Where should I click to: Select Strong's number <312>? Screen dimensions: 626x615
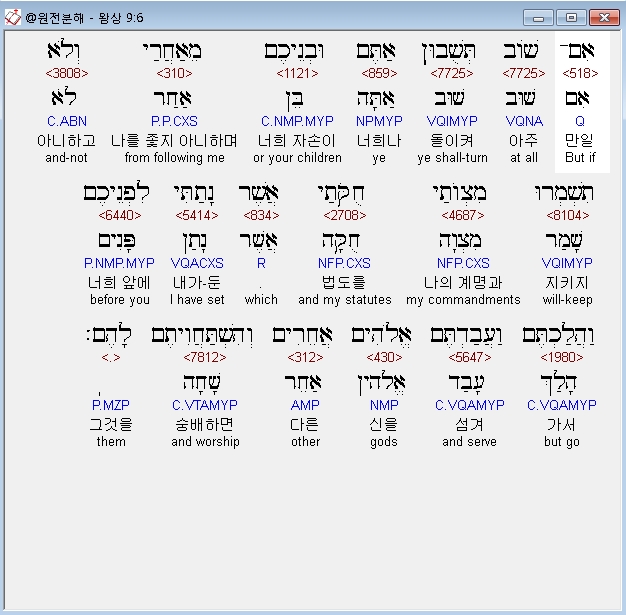[305, 357]
